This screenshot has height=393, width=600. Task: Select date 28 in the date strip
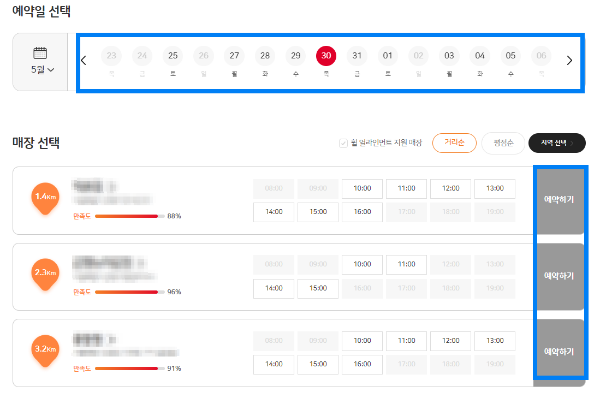265,56
